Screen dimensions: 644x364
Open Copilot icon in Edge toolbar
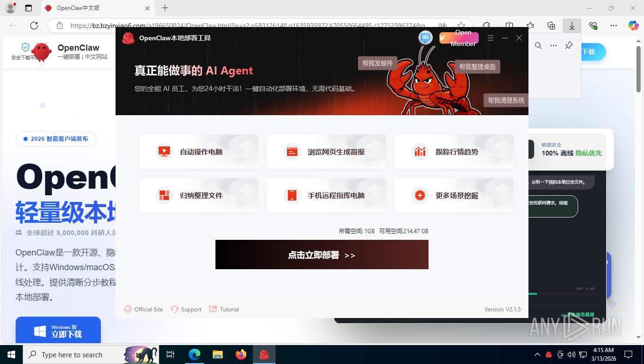(x=634, y=26)
